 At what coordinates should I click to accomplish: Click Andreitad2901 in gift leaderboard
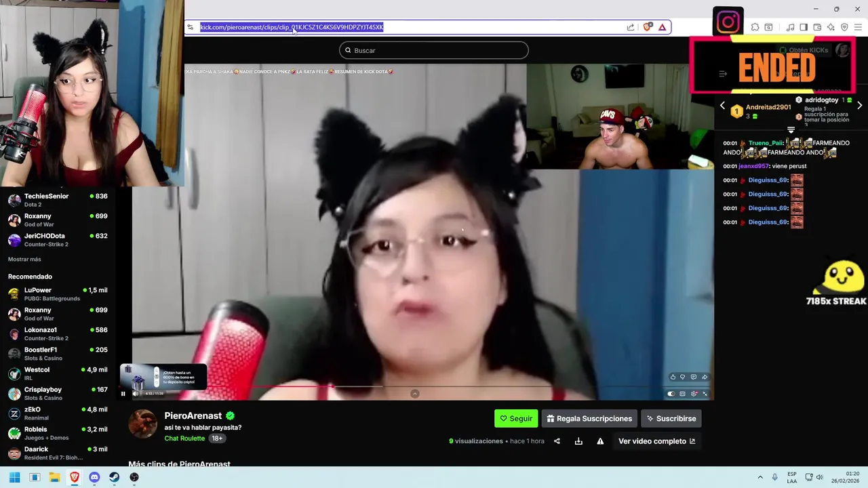[768, 107]
